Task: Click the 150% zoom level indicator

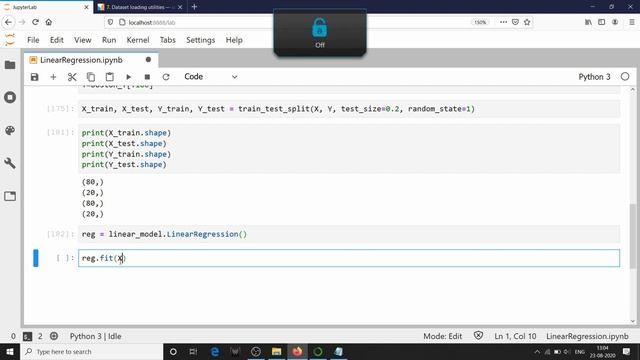Action: [x=480, y=22]
